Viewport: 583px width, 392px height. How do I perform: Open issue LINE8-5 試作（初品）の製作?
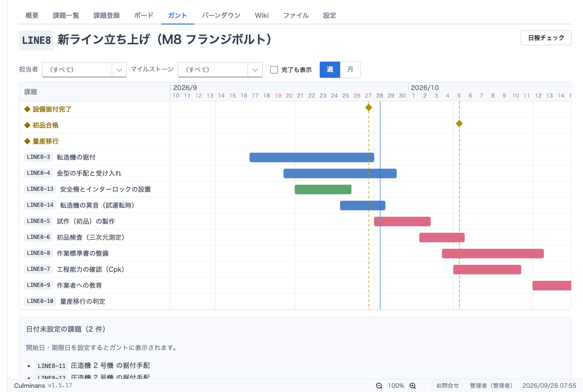pyautogui.click(x=69, y=221)
